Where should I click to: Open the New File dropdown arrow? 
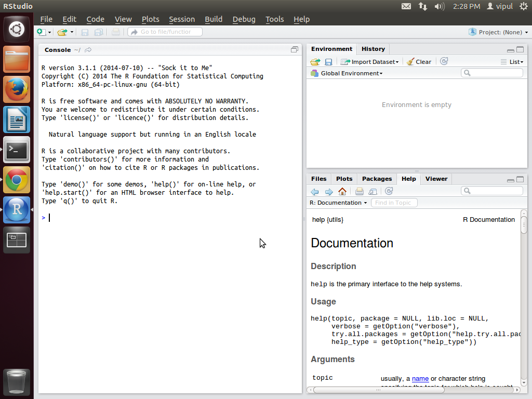49,32
